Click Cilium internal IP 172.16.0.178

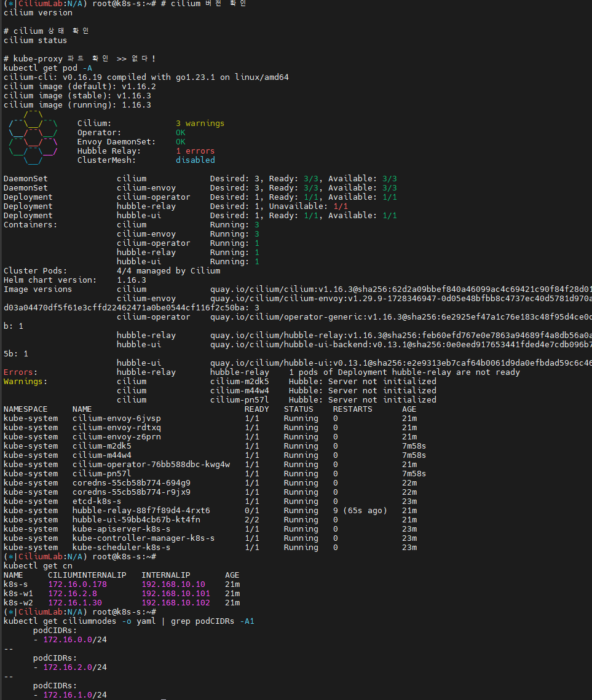(x=77, y=584)
